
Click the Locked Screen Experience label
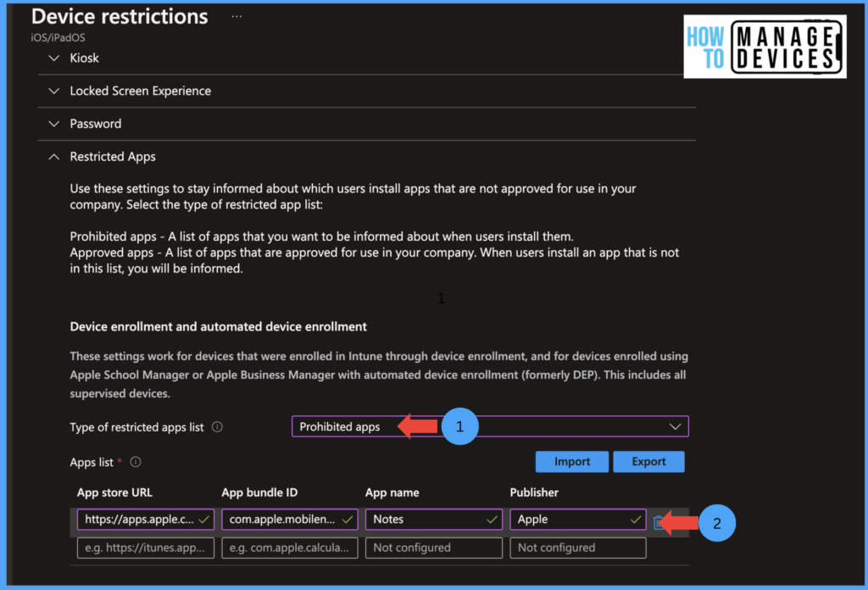tap(140, 91)
